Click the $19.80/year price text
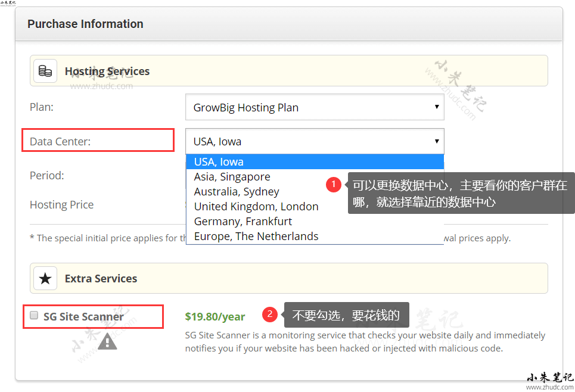This screenshot has height=392, width=575. click(215, 316)
